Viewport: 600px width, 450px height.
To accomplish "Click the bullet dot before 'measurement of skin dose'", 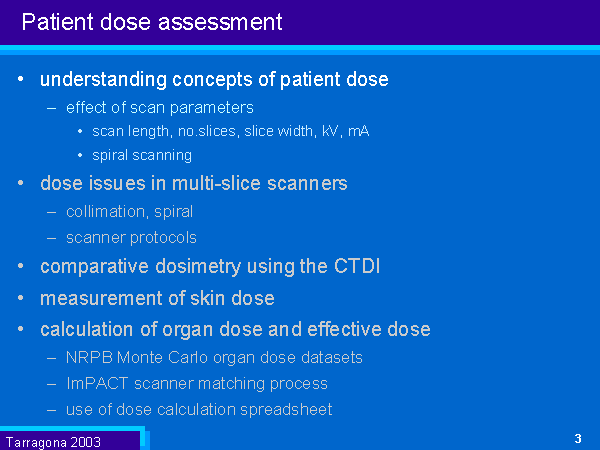I will (x=22, y=298).
